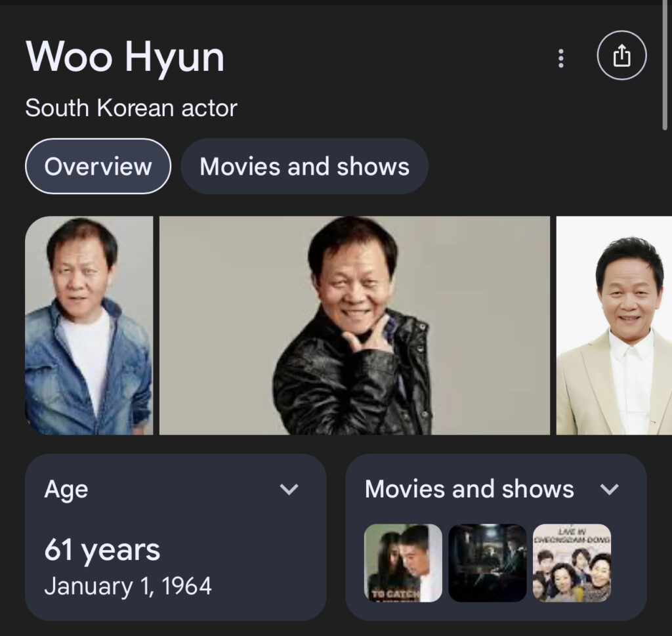Open the Cheongdam-dong show poster thumbnail
Screen dimensions: 672x636
click(x=572, y=562)
